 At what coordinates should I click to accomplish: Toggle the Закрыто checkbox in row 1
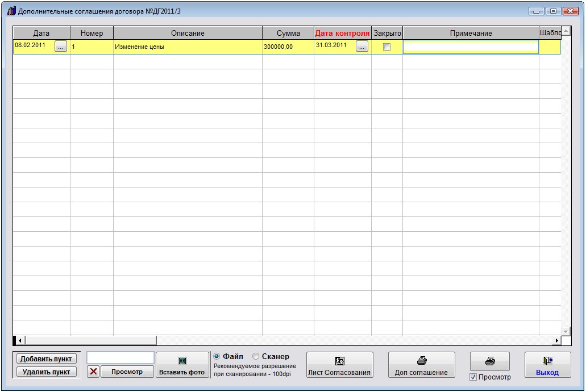[x=387, y=47]
